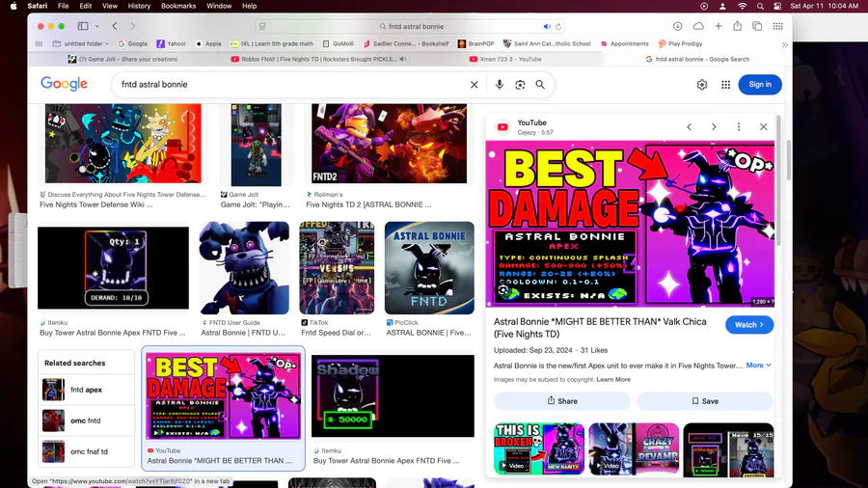The height and width of the screenshot is (488, 868).
Task: Open start page grid icon in toolbar
Action: click(x=777, y=26)
